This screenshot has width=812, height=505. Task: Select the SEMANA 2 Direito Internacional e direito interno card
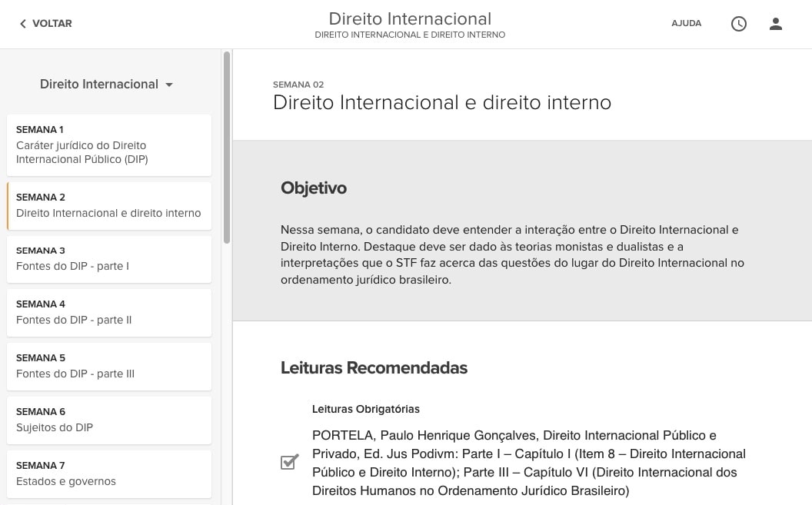(109, 206)
